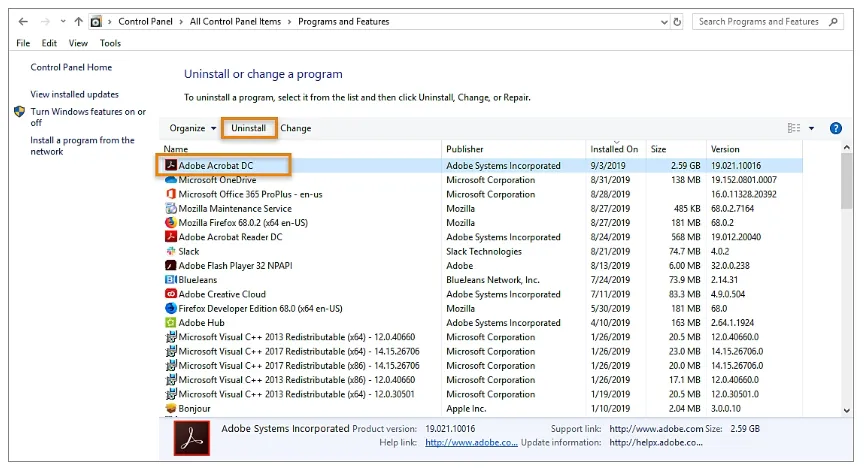This screenshot has width=867, height=468.
Task: Click the BlueJeans Network, Inc. publisher cell
Action: pos(493,280)
